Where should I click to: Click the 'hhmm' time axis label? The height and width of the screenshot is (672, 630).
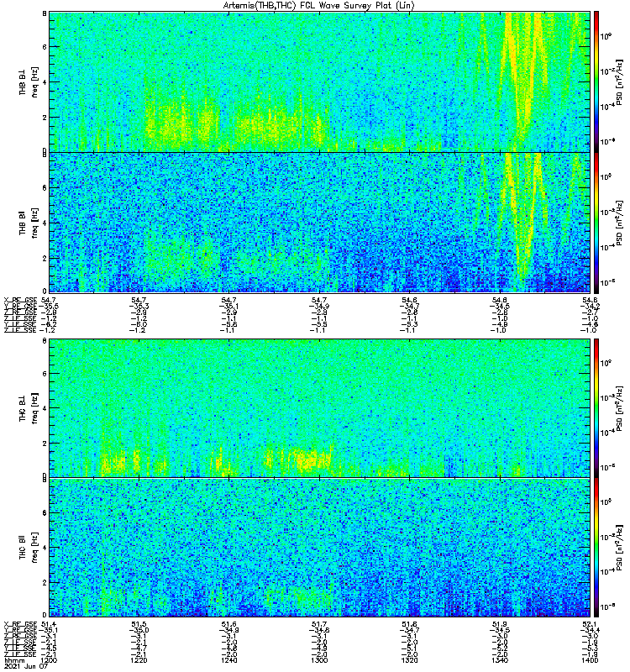[x=13, y=660]
